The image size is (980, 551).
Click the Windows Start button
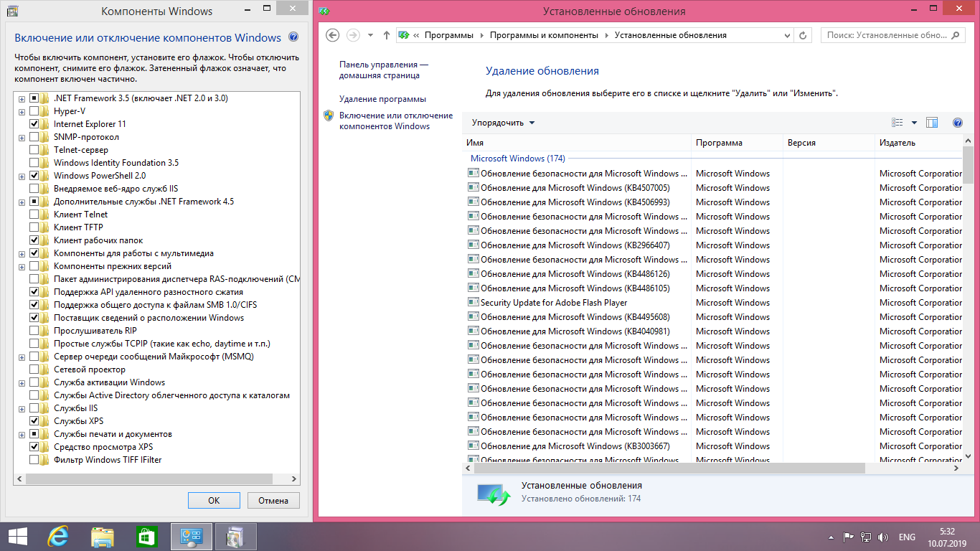pos(17,536)
